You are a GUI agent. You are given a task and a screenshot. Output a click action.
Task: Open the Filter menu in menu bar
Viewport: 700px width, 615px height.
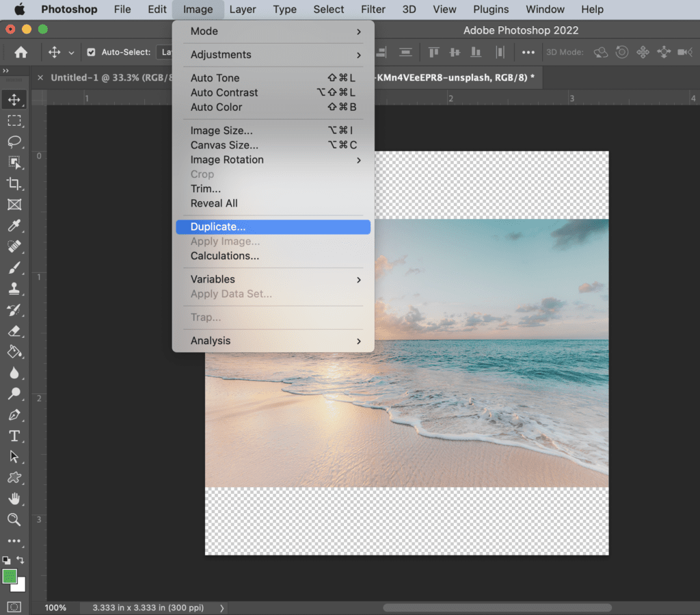tap(373, 10)
